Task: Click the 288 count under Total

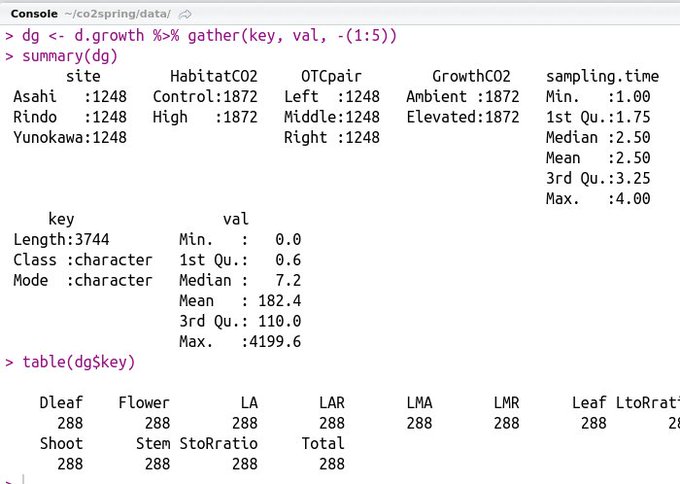Action: point(332,464)
